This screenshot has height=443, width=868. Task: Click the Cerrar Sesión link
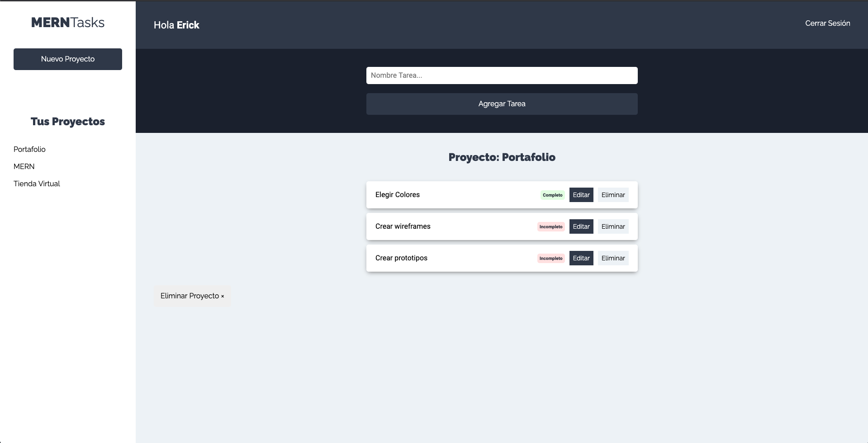(828, 23)
